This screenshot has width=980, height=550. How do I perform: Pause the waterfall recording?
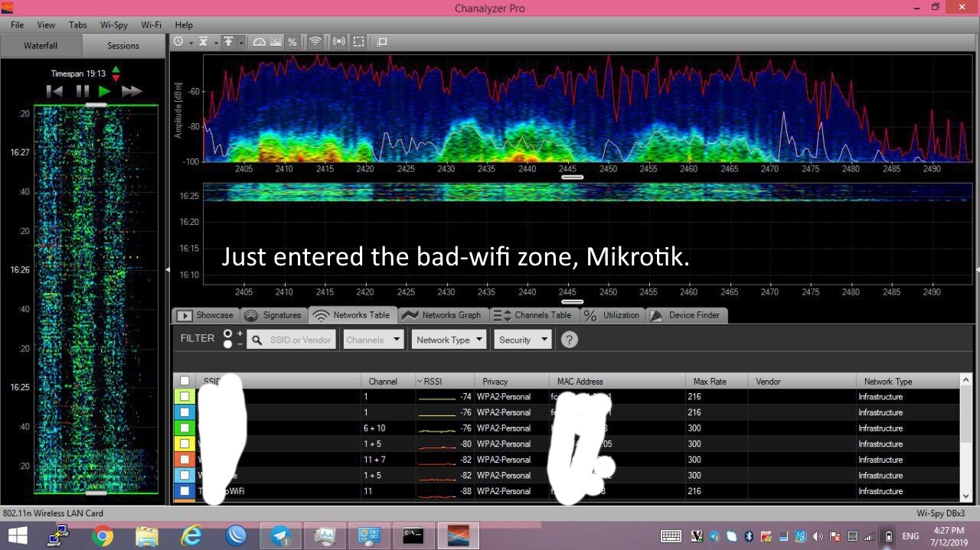(x=82, y=91)
